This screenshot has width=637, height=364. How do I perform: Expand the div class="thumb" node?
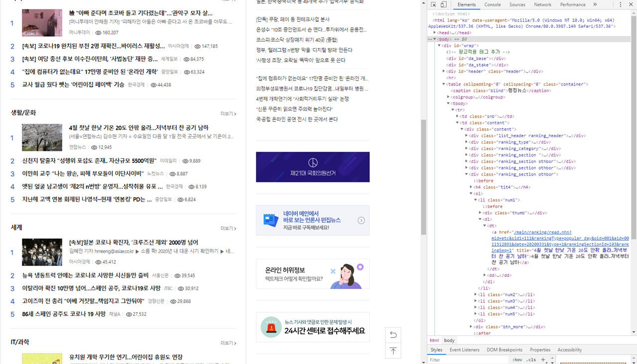pos(480,213)
